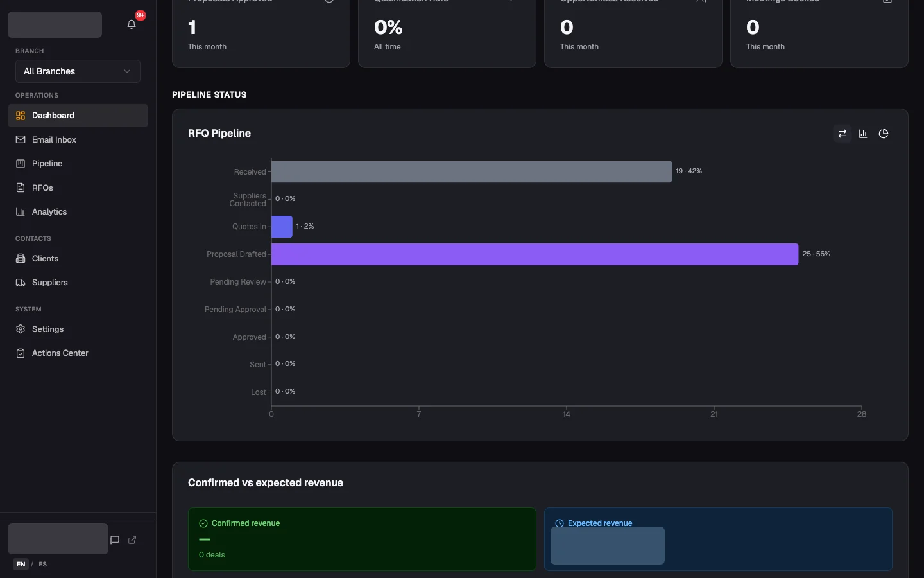The image size is (924, 578).
Task: Click the swap-arrows chart orientation icon
Action: pos(843,134)
